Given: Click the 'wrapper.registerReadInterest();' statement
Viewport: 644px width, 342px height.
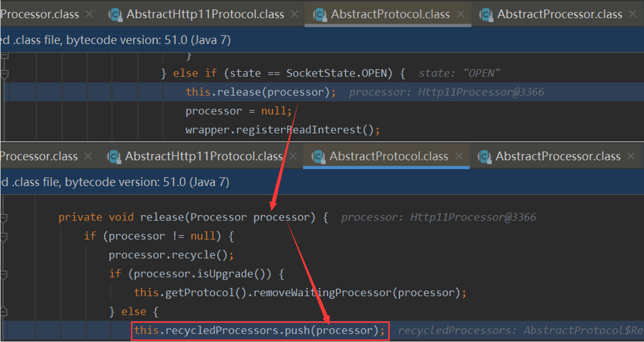Looking at the screenshot, I should [x=282, y=130].
